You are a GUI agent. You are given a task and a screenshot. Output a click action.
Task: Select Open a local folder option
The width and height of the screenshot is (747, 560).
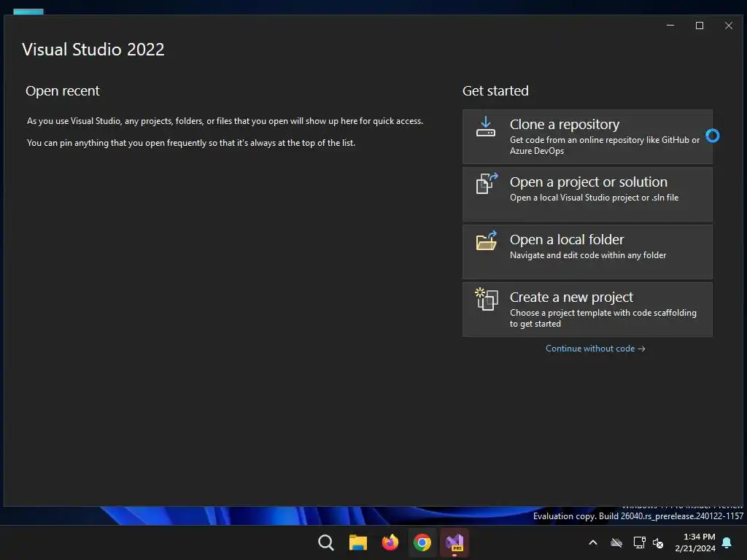(x=587, y=252)
